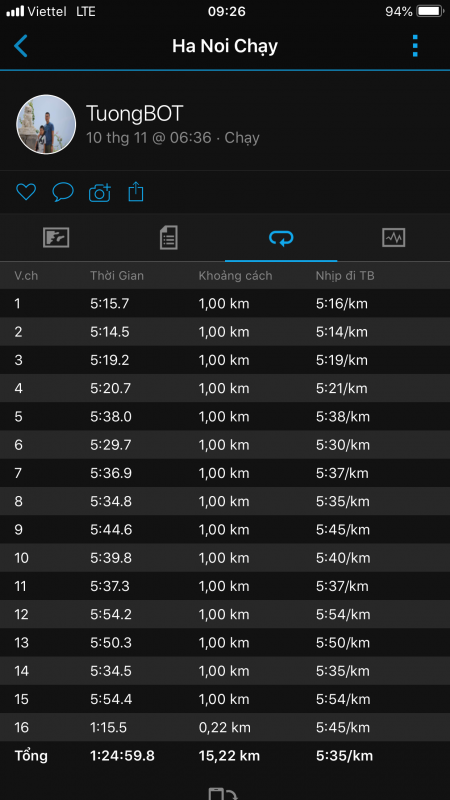Like the activity with heart icon
Viewport: 450px width, 800px height.
click(26, 192)
